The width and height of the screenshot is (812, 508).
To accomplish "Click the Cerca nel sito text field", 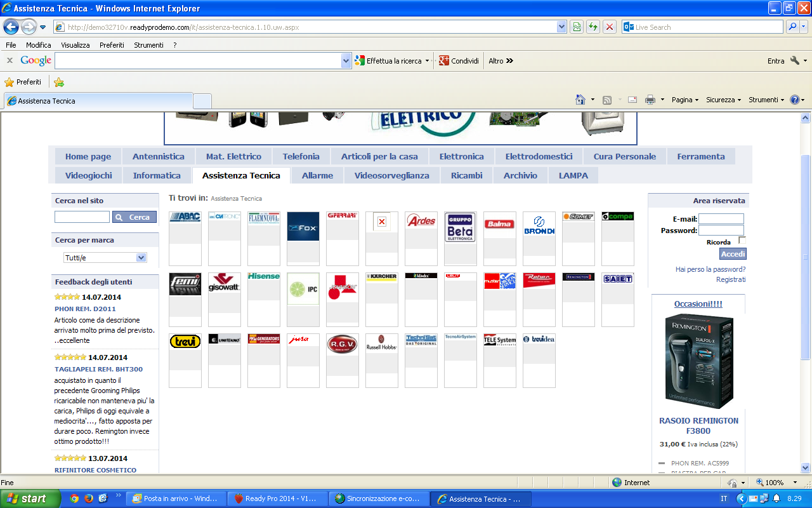I will tap(82, 217).
